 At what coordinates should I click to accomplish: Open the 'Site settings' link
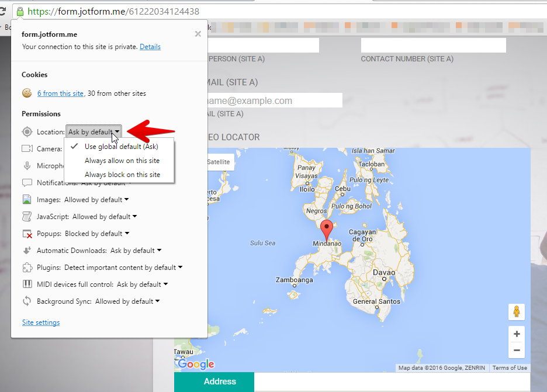click(41, 322)
